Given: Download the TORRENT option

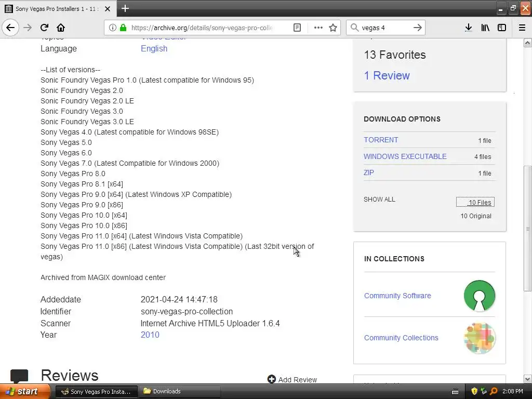Looking at the screenshot, I should pyautogui.click(x=381, y=140).
